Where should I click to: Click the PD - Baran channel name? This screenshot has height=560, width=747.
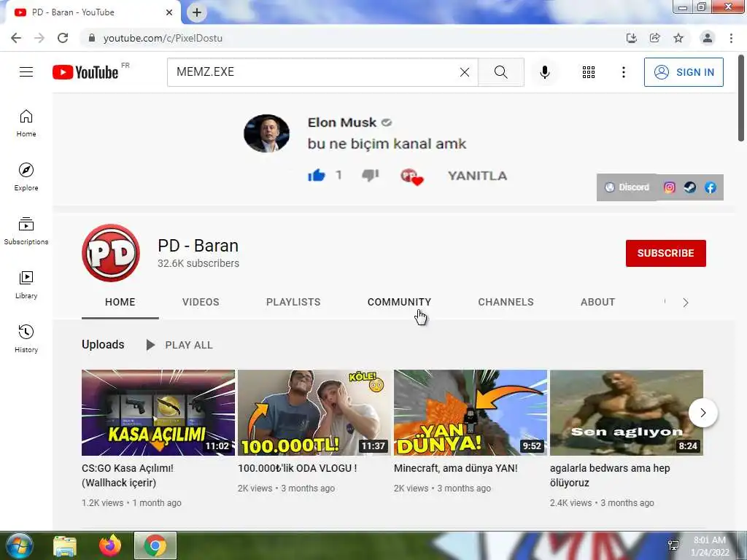click(198, 246)
